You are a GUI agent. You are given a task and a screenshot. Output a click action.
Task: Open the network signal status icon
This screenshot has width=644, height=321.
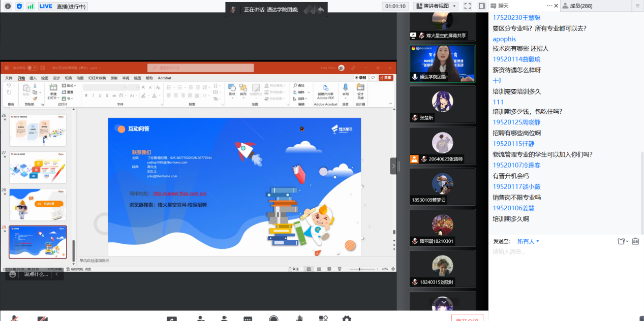pyautogui.click(x=30, y=6)
